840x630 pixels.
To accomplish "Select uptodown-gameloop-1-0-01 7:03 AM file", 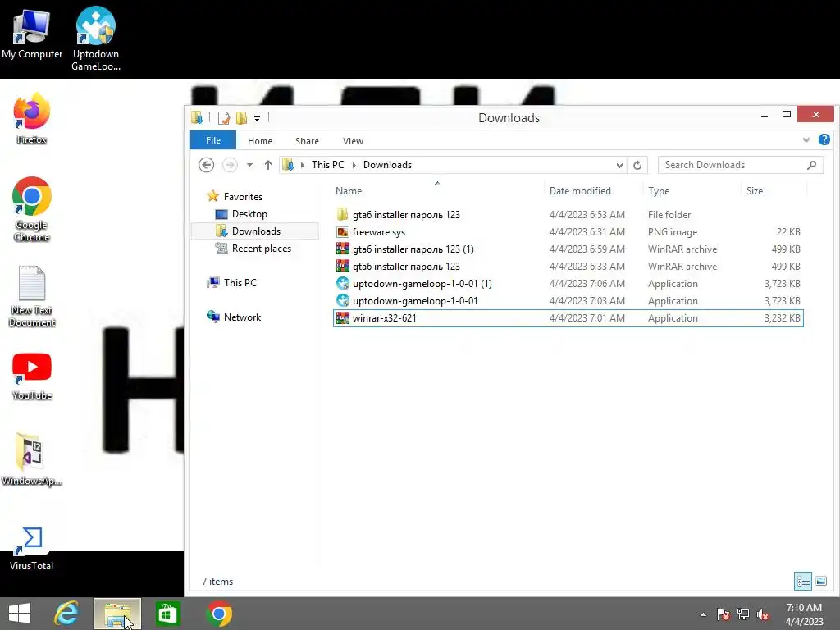I will click(568, 300).
